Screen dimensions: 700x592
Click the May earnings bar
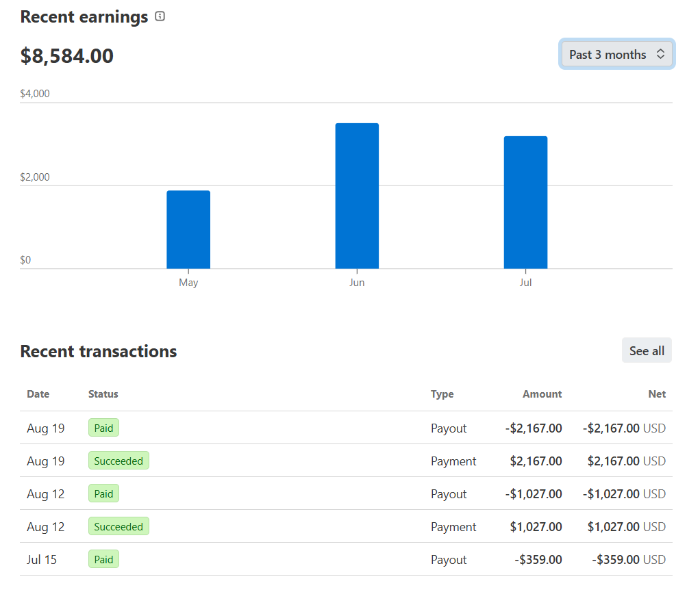[x=188, y=230]
